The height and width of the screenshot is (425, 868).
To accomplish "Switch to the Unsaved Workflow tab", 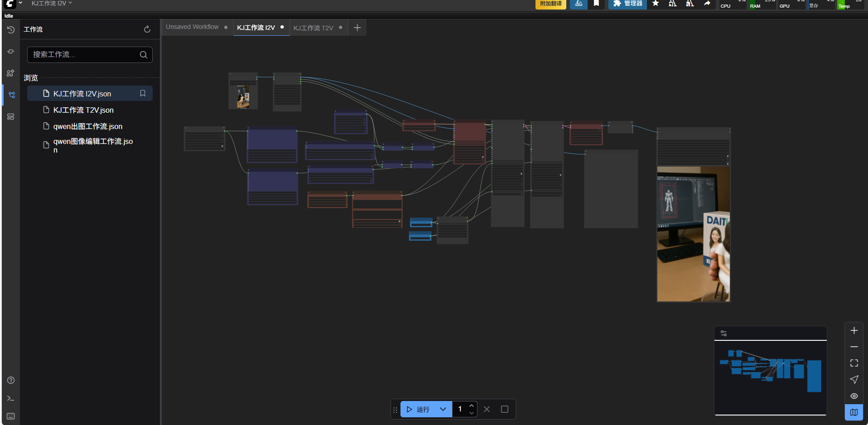I will [x=192, y=27].
